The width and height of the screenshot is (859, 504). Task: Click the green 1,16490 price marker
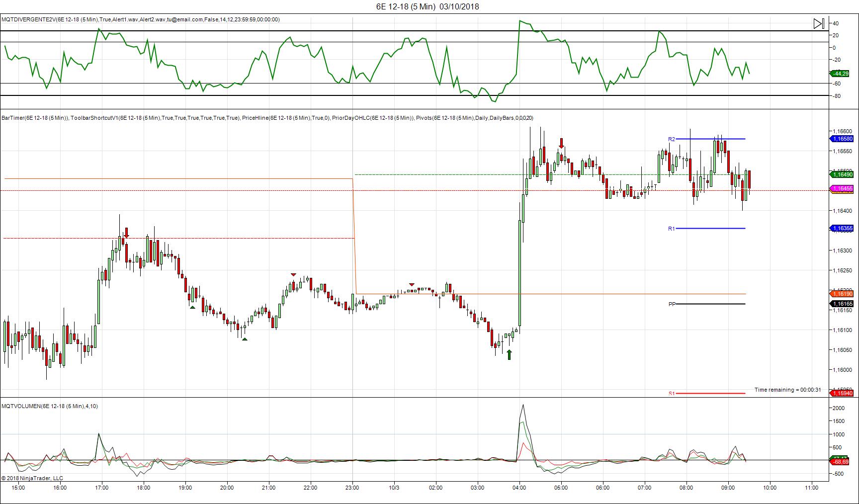[x=843, y=174]
